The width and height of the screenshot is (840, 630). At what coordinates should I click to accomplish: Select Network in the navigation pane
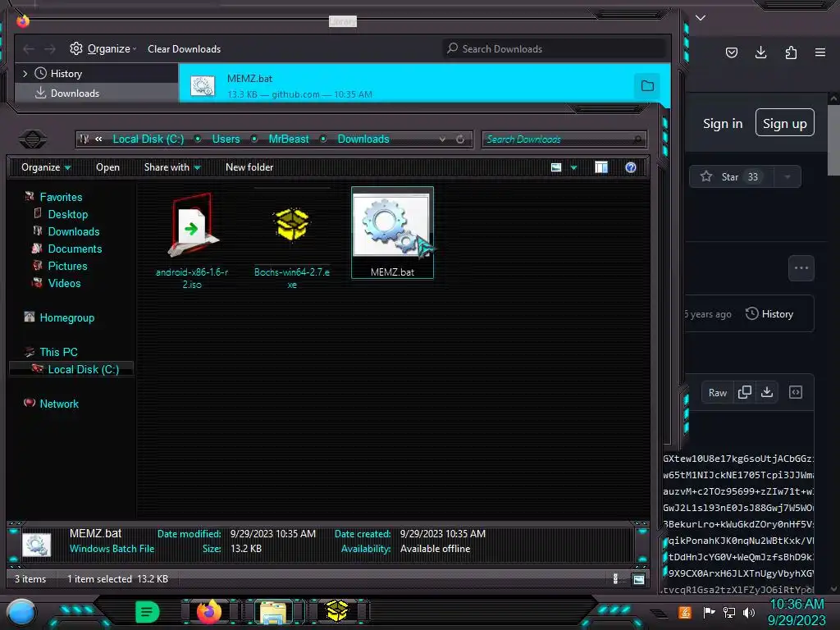[59, 404]
